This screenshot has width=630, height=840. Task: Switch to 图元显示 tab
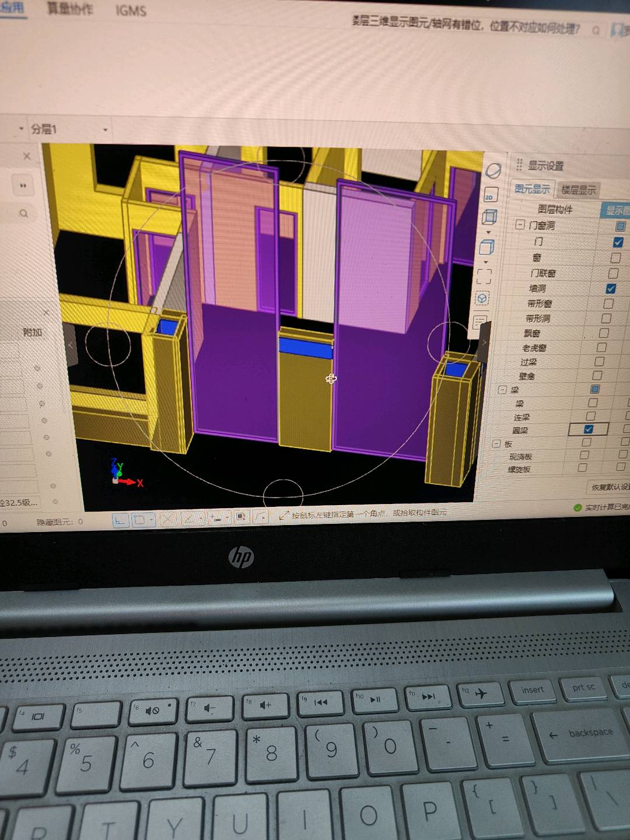[533, 189]
